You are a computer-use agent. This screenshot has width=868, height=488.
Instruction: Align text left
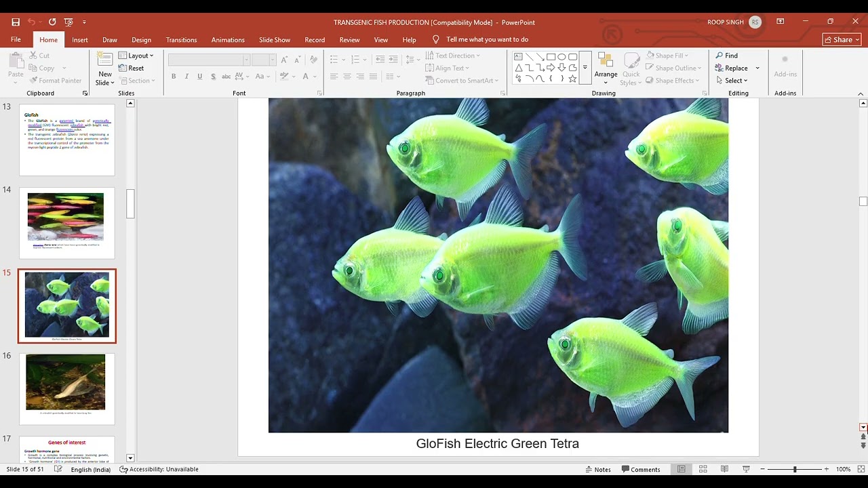(x=334, y=77)
